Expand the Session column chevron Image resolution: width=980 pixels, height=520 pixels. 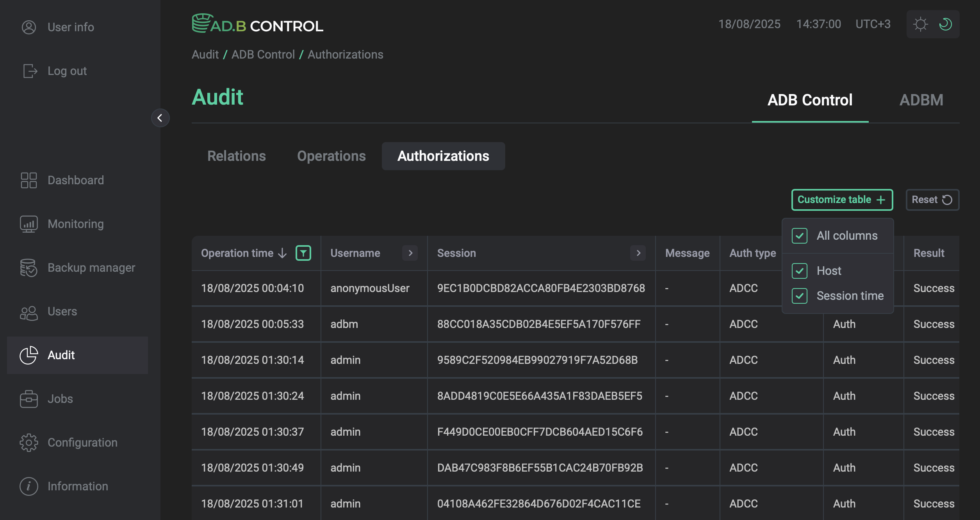638,253
